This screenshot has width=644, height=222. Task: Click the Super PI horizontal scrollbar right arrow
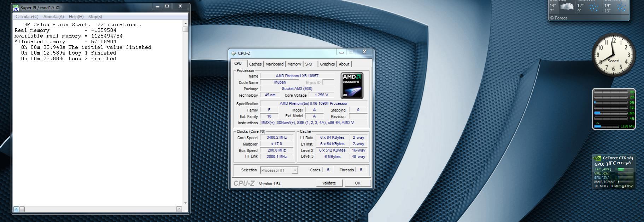pos(179,209)
